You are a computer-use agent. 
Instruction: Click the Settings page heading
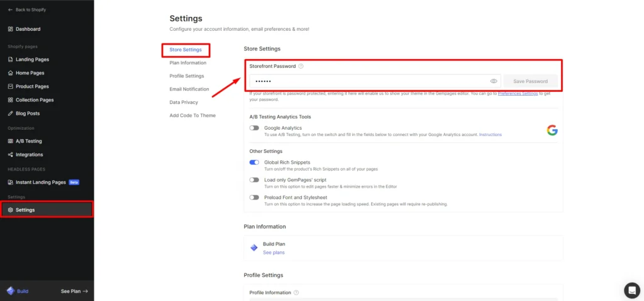[x=186, y=19]
